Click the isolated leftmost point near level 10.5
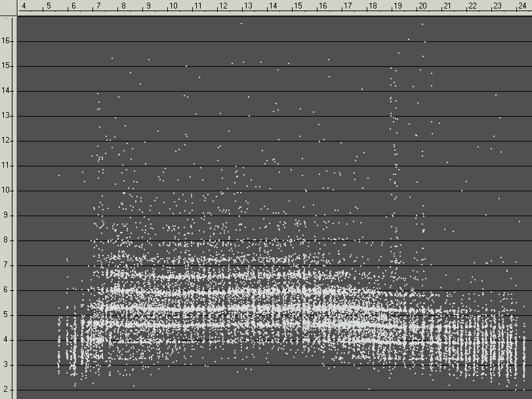The width and height of the screenshot is (532, 399). tap(59, 176)
